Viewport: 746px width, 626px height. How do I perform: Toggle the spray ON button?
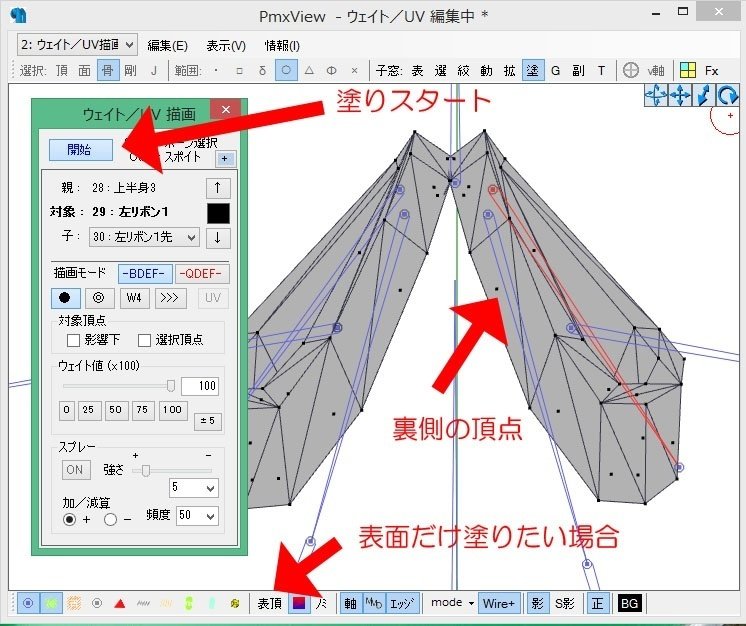pyautogui.click(x=75, y=470)
